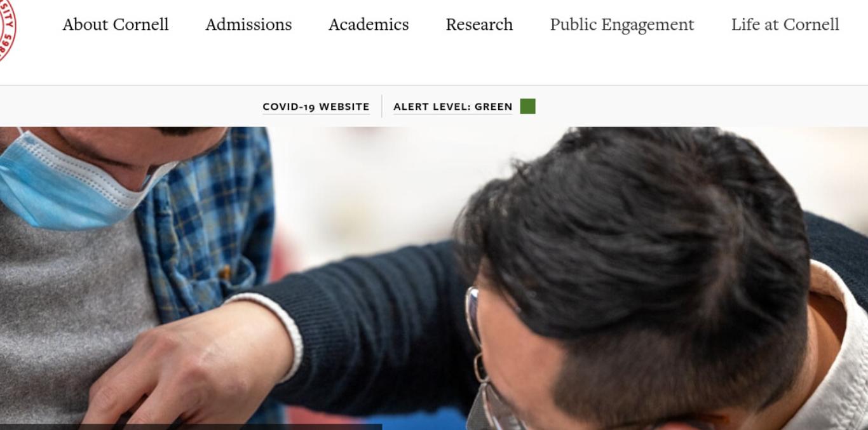This screenshot has width=868, height=430.
Task: Click the dark caption bar below the photo
Action: point(191,427)
